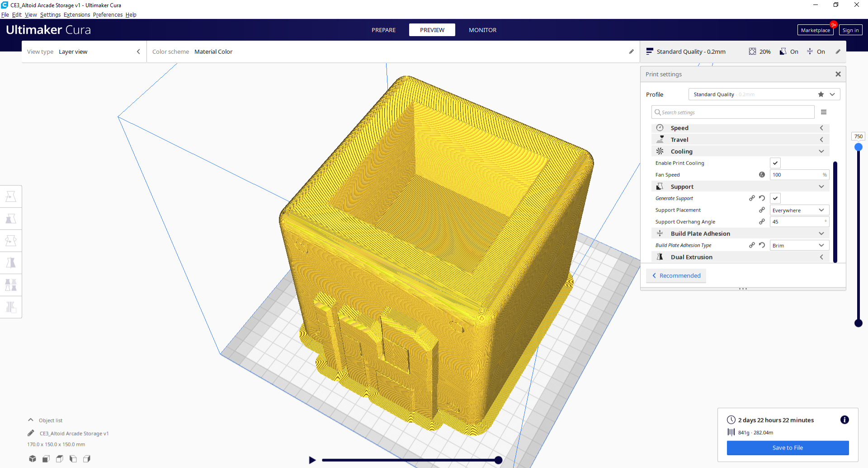Viewport: 868px width, 468px height.
Task: Switch to Recommended print settings
Action: 676,276
